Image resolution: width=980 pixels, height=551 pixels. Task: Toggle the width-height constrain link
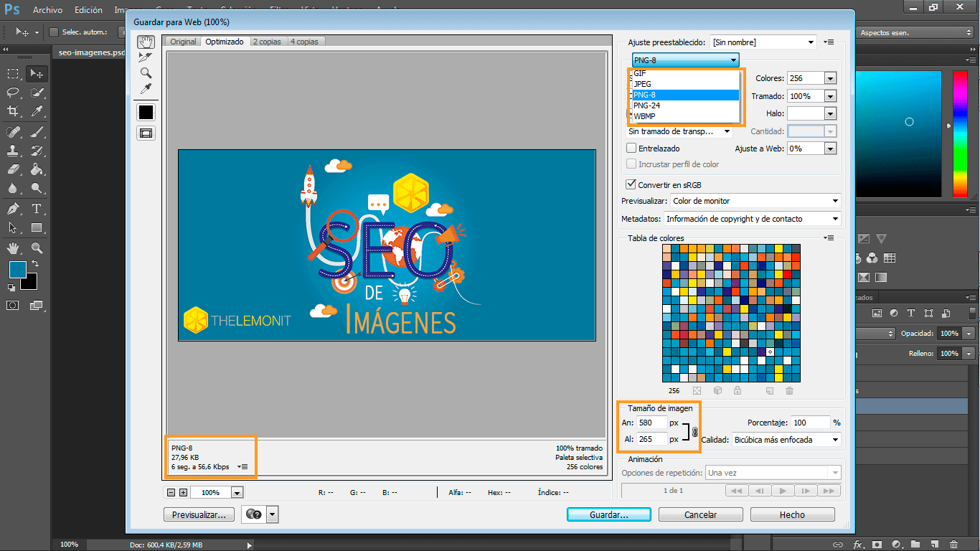[694, 432]
